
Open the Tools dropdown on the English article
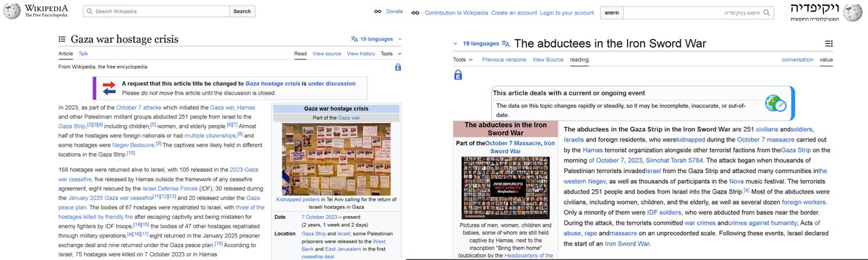391,53
